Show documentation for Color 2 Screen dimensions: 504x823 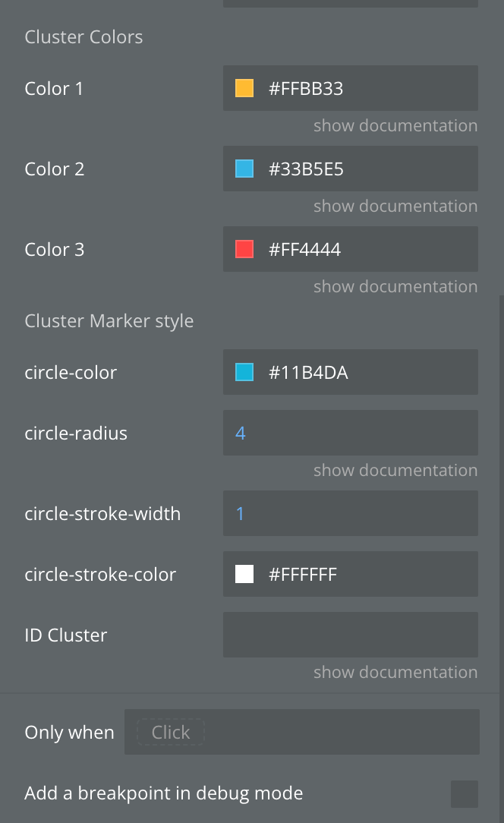(395, 207)
